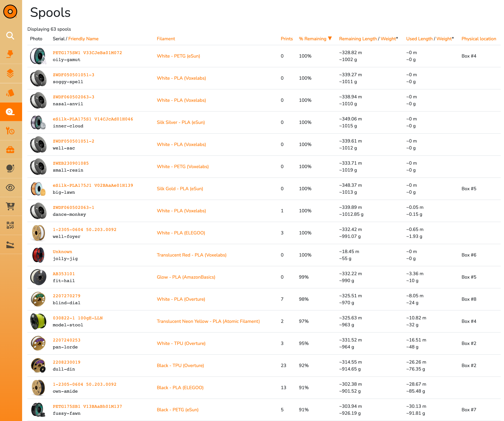Screen dimensions: 504x421
Task: Open the stacked filaments section
Action: coord(11,73)
